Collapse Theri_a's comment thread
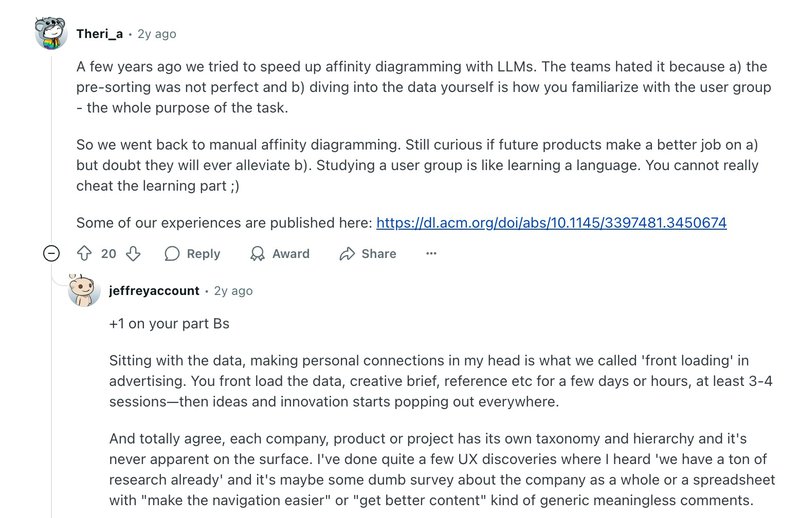Image resolution: width=800 pixels, height=518 pixels. pos(51,254)
